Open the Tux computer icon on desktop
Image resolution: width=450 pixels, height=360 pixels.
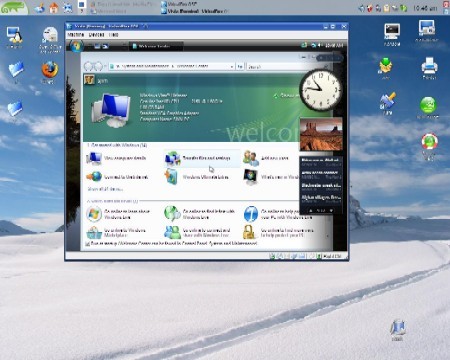coord(14,35)
